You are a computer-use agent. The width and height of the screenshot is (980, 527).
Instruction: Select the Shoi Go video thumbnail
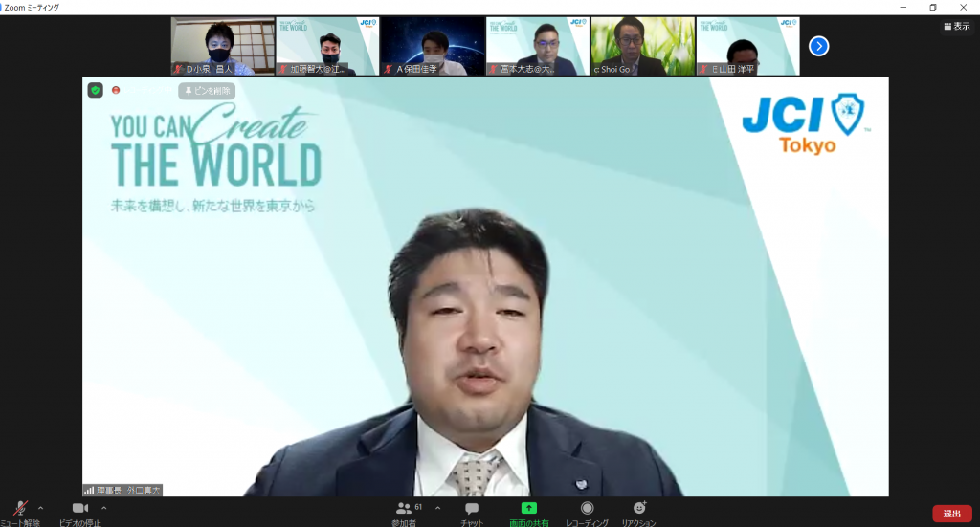[x=641, y=46]
